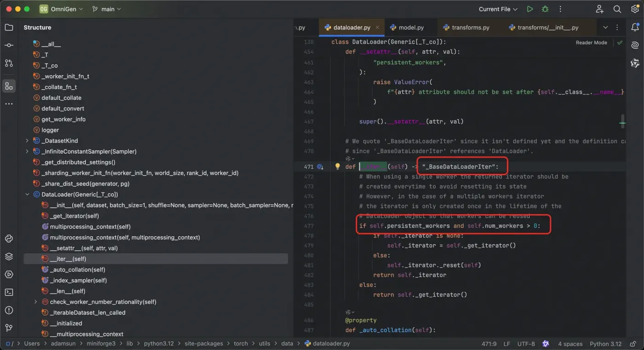Viewport: 644px width, 350px height.
Task: Open the Commit tool window icon
Action: tap(9, 45)
